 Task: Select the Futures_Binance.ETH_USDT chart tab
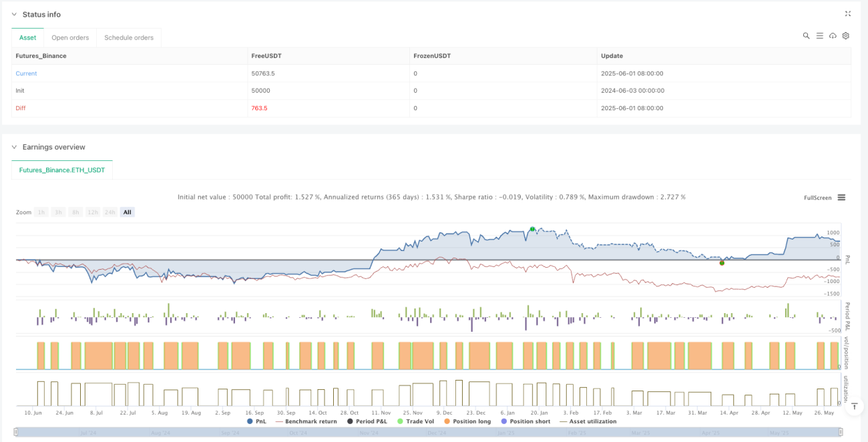pos(62,170)
